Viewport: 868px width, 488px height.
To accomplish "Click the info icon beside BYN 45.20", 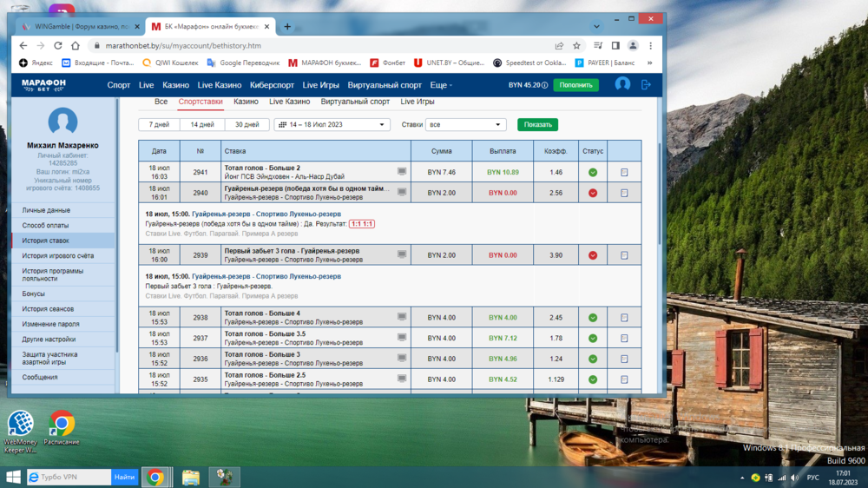I will (545, 85).
